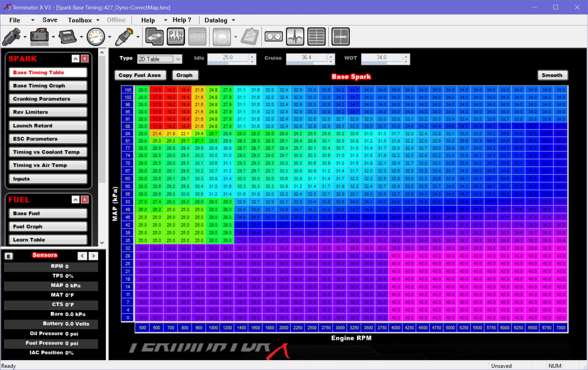Open Timing vs Coolant Temp
Image resolution: width=588 pixels, height=370 pixels.
point(48,152)
